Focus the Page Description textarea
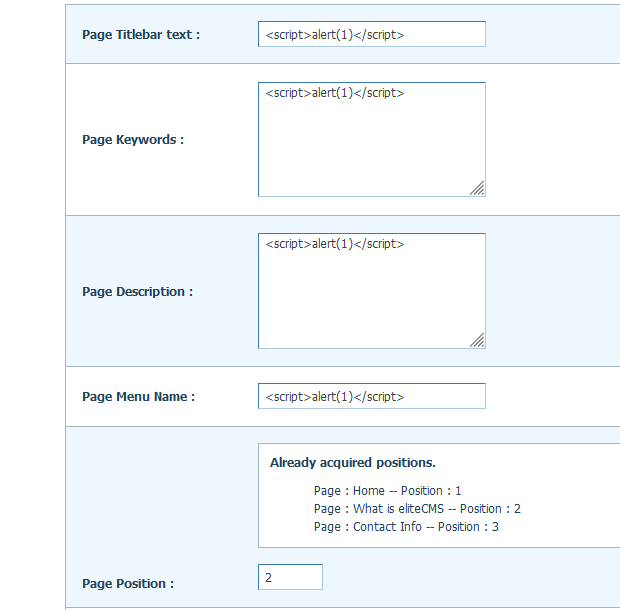Screen dimensions: 620x610 (372, 291)
